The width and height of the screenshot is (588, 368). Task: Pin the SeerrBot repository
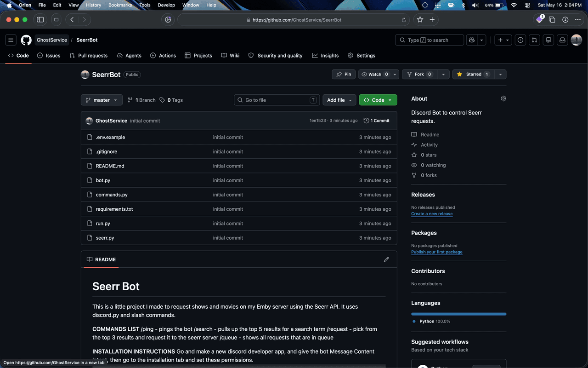344,75
